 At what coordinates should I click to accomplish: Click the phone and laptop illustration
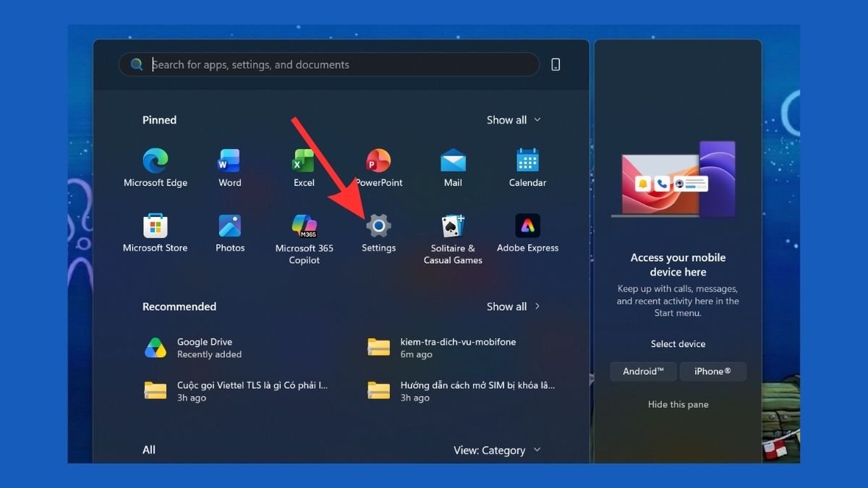(x=673, y=179)
